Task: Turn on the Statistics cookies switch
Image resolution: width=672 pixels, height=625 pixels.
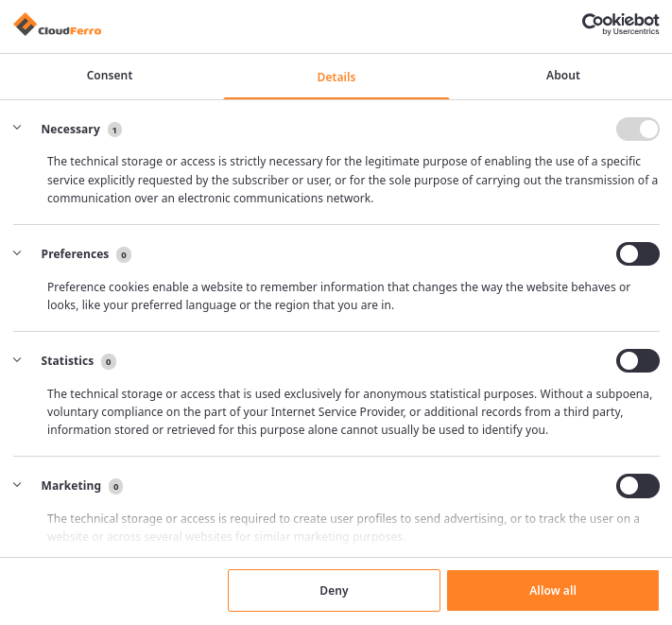Action: coord(637,361)
